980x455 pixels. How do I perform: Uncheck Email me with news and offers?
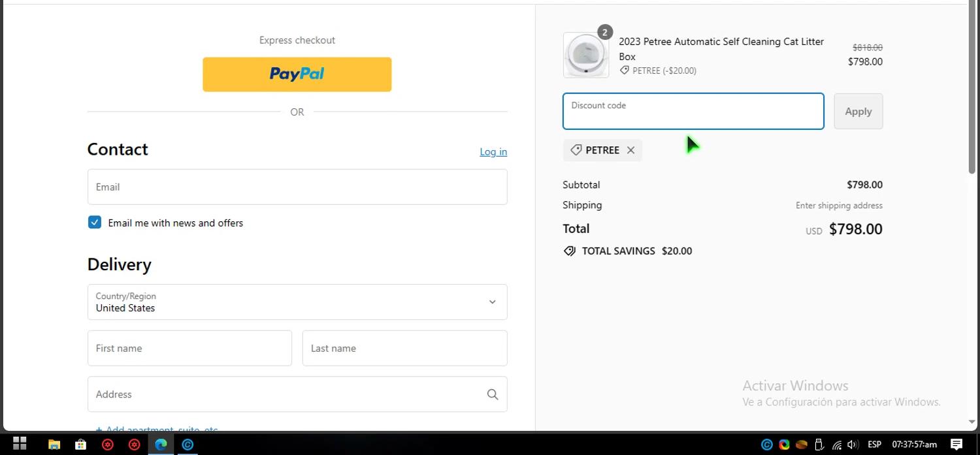95,223
